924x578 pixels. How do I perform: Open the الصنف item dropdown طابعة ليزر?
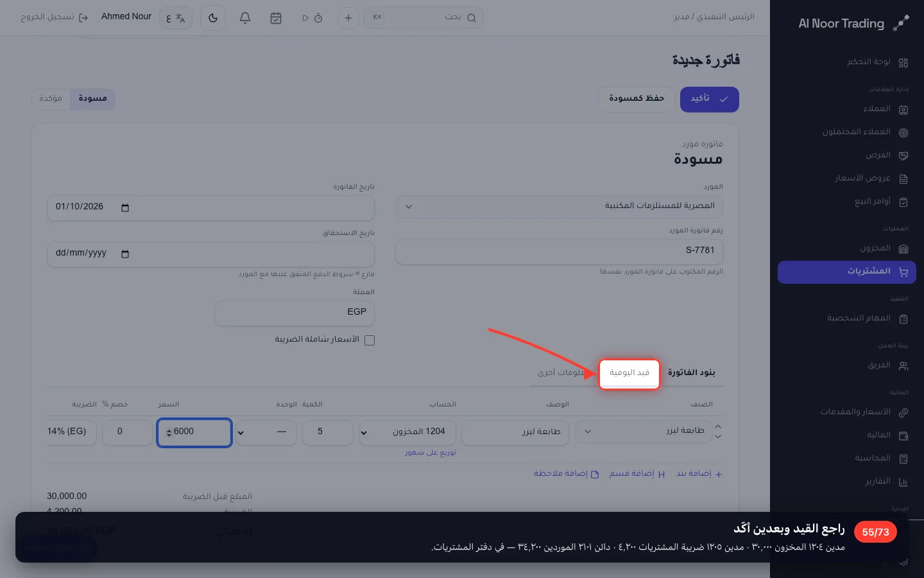point(644,432)
